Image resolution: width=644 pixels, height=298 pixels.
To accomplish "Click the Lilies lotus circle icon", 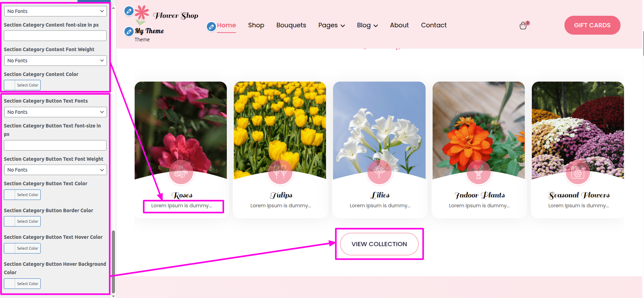I will 379,172.
